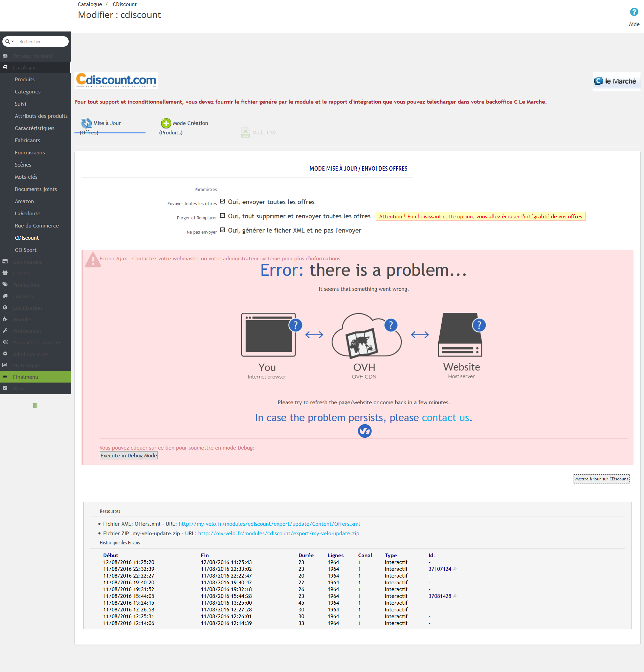Select Fabricants in the sidebar

click(x=27, y=140)
